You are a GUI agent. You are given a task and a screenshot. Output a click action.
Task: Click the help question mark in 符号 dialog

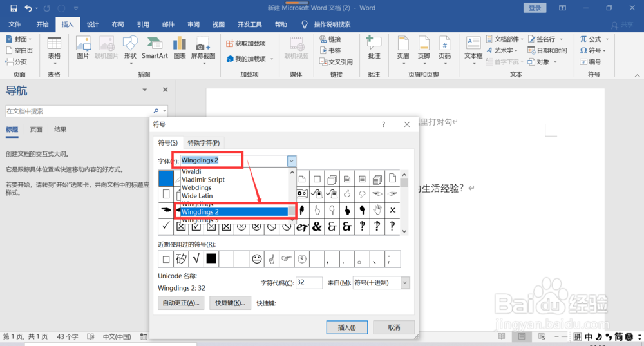click(x=383, y=124)
